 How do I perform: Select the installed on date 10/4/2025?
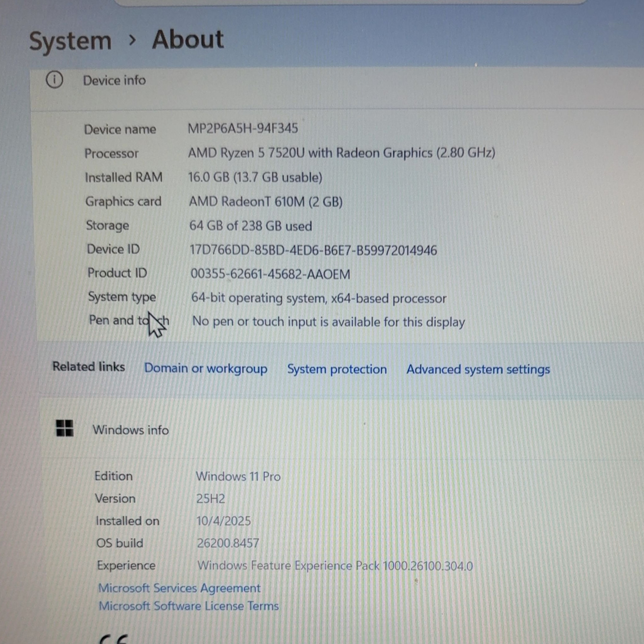tap(223, 521)
